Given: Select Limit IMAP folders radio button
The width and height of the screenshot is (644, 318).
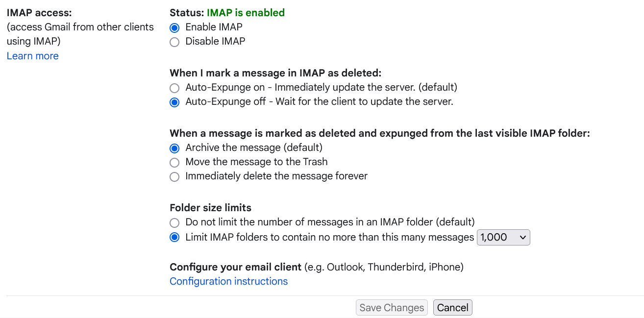Looking at the screenshot, I should click(x=174, y=238).
